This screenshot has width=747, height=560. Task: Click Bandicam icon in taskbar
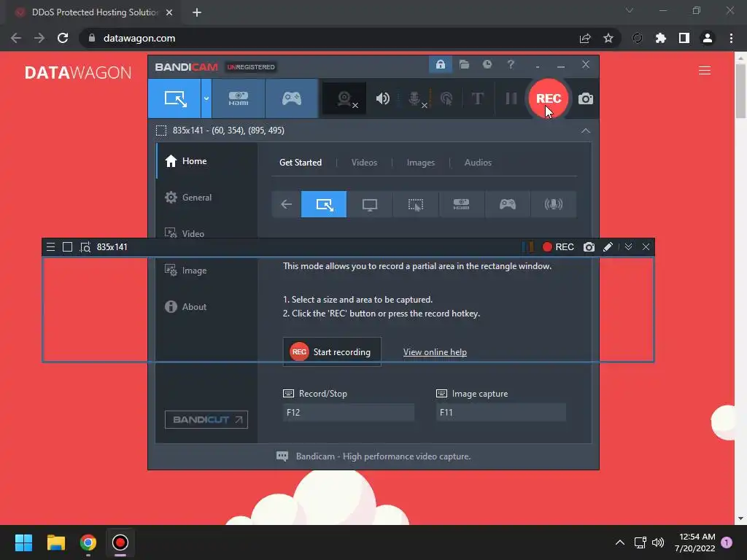120,542
